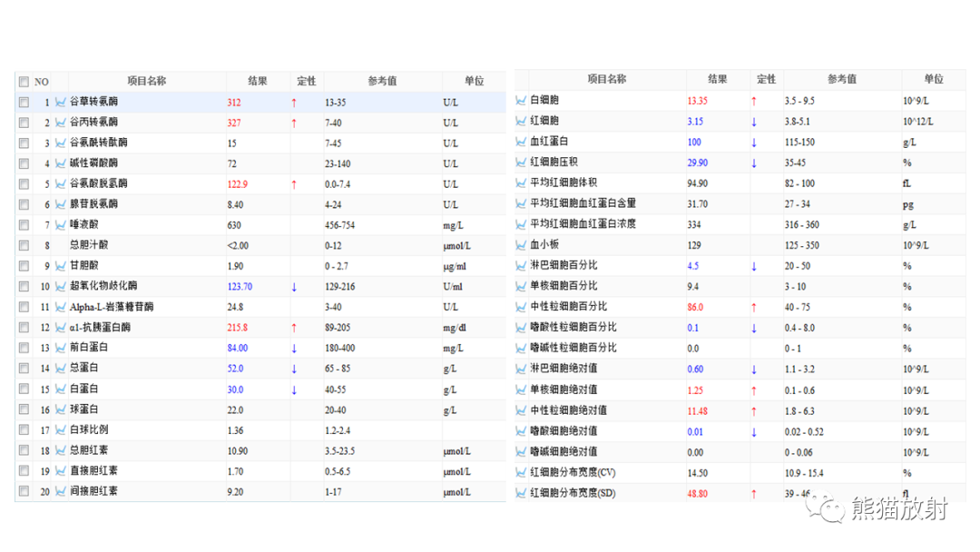Click result value 122.9

coord(238,184)
